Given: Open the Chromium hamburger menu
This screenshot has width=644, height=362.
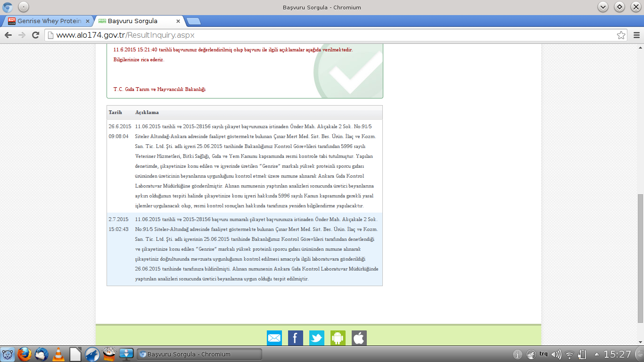Looking at the screenshot, I should click(636, 35).
